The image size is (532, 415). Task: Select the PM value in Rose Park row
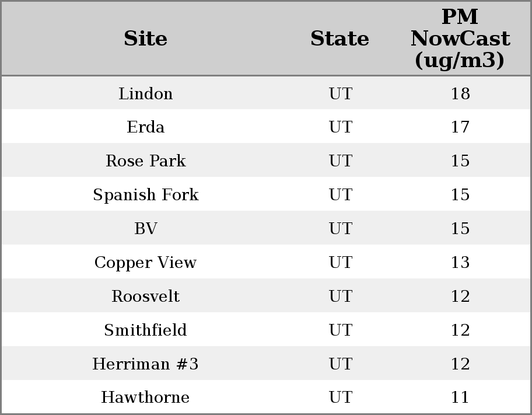460,161
